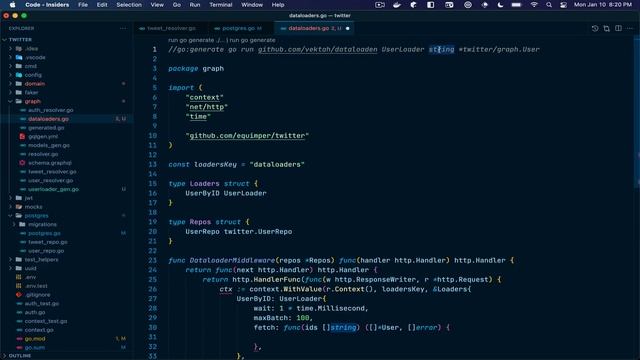This screenshot has width=640, height=360.
Task: Follow github.com/equimper/twitter import link
Action: tap(247, 136)
